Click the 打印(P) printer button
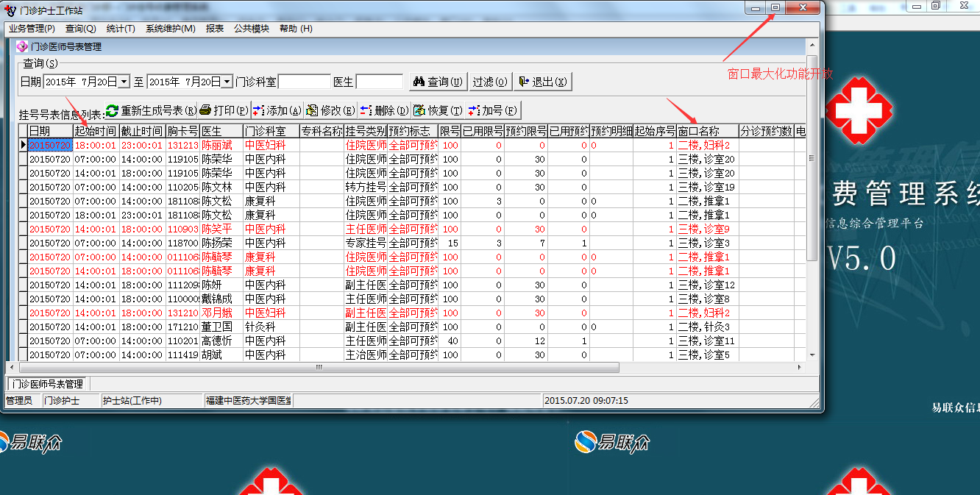This screenshot has width=980, height=495. pyautogui.click(x=224, y=110)
